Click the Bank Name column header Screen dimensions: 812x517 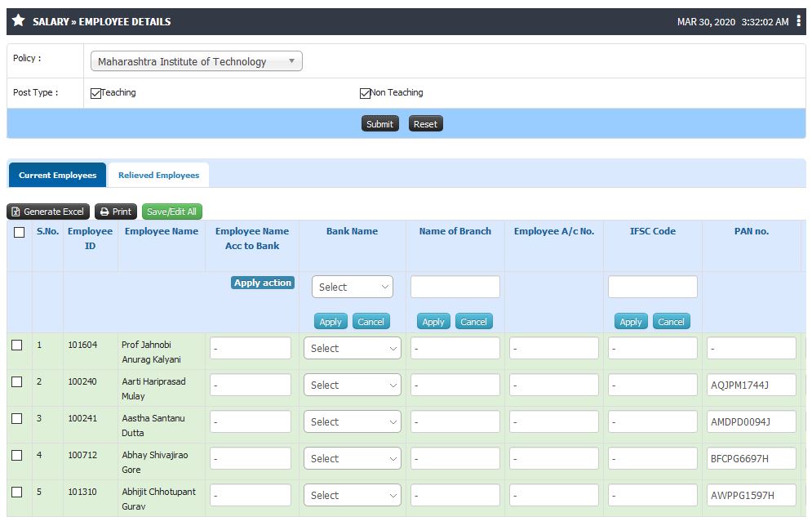[353, 231]
